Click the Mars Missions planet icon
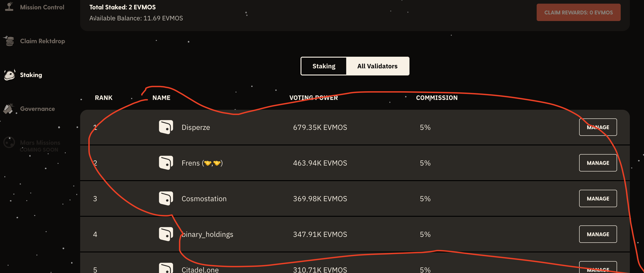The width and height of the screenshot is (644, 273). pos(9,142)
